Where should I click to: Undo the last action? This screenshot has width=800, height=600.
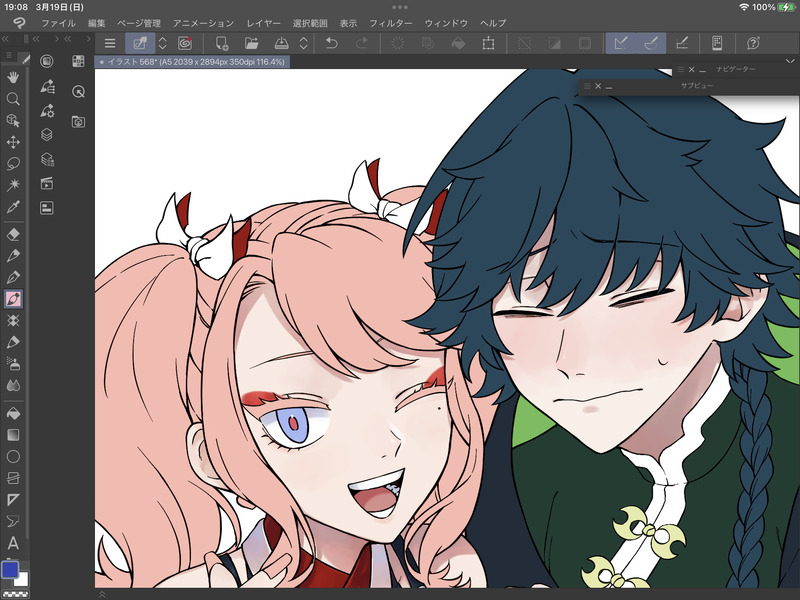332,43
